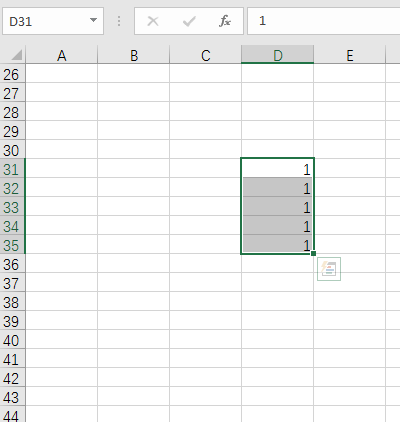
Task: Click empty cell B30
Action: pyautogui.click(x=133, y=149)
